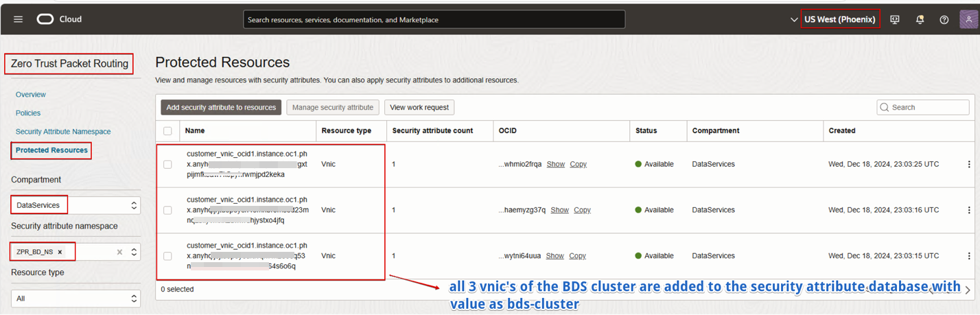Image resolution: width=980 pixels, height=315 pixels.
Task: Click the Zero Trust Packet Routing title
Action: [x=69, y=64]
